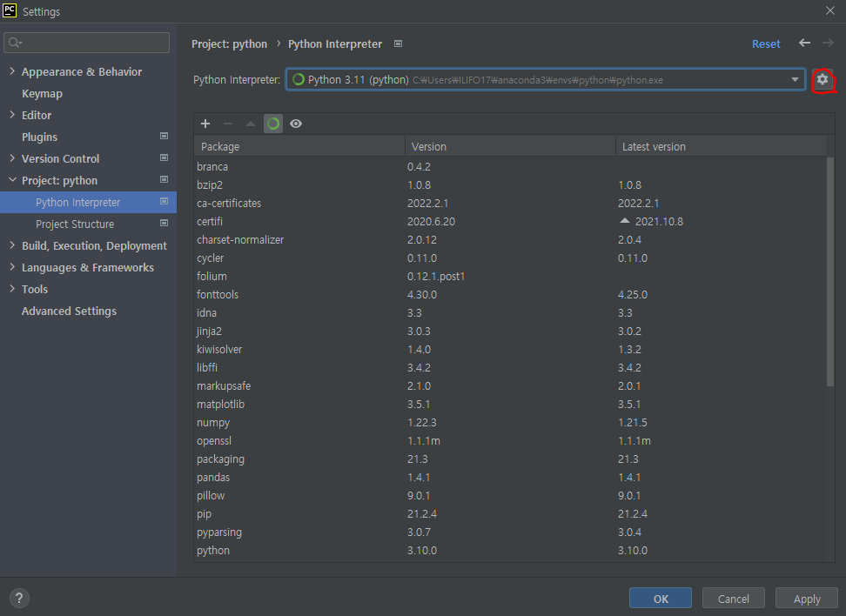The image size is (846, 616).
Task: Click the search magnifier icon in settings
Action: (x=15, y=42)
